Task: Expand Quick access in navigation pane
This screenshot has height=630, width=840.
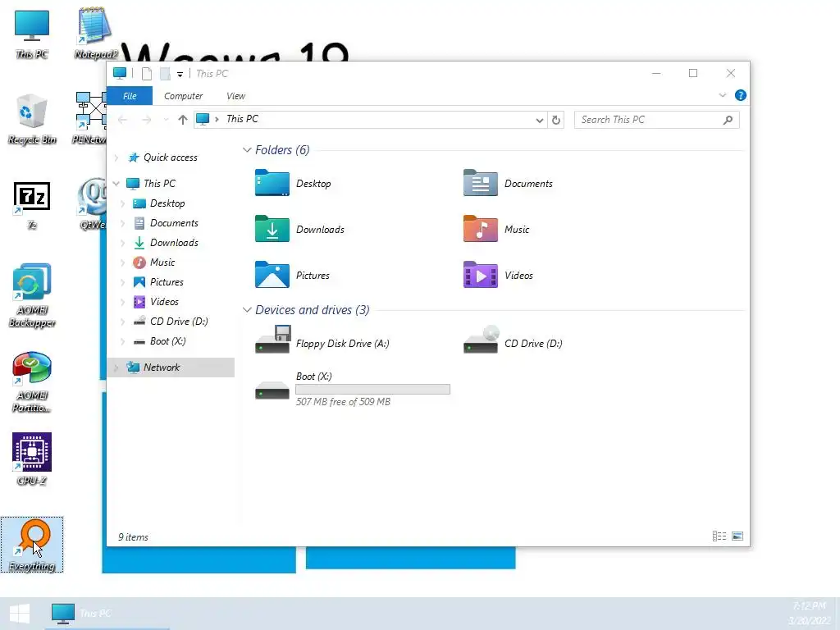Action: pyautogui.click(x=116, y=157)
